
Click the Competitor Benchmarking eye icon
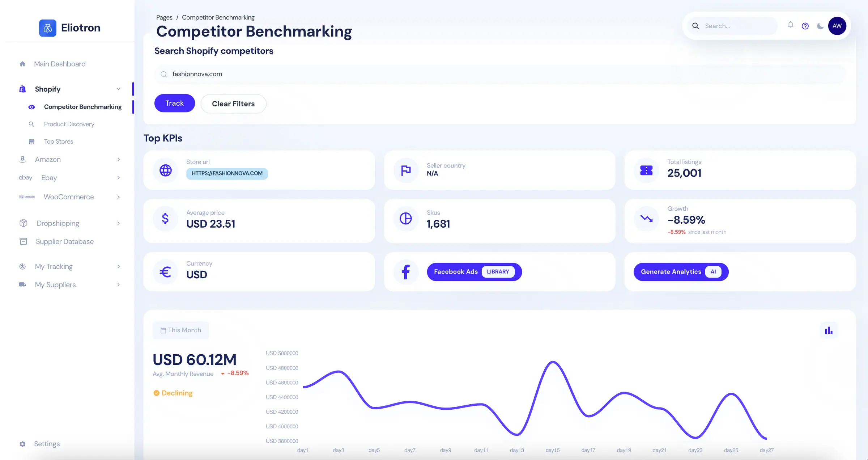click(31, 107)
